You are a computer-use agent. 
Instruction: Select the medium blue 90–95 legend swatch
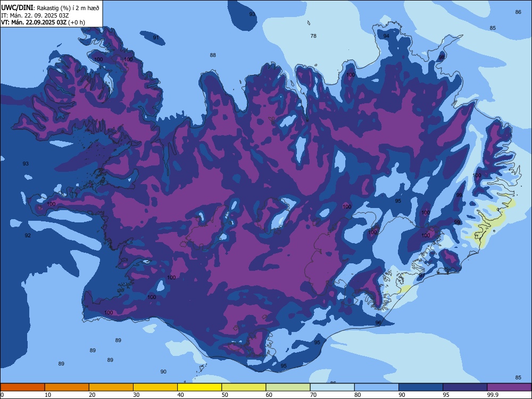[421, 387]
